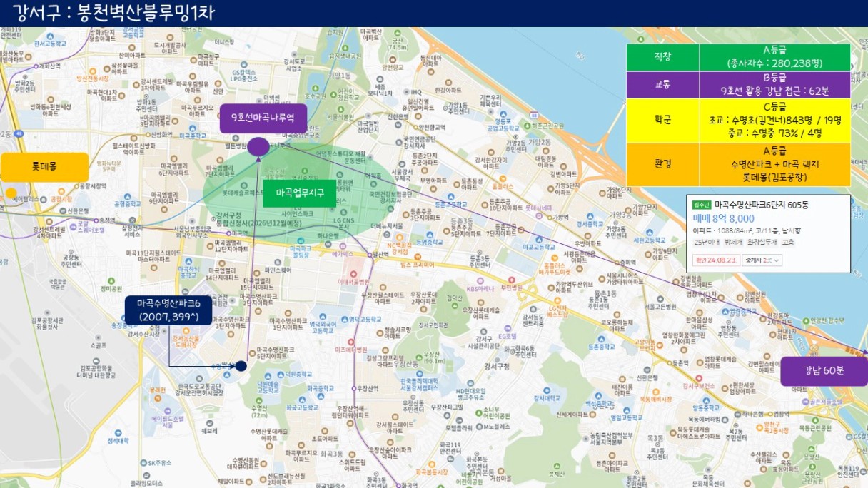Click the LG전자 베스트샵 marker
The height and width of the screenshot is (488, 868).
point(557,300)
